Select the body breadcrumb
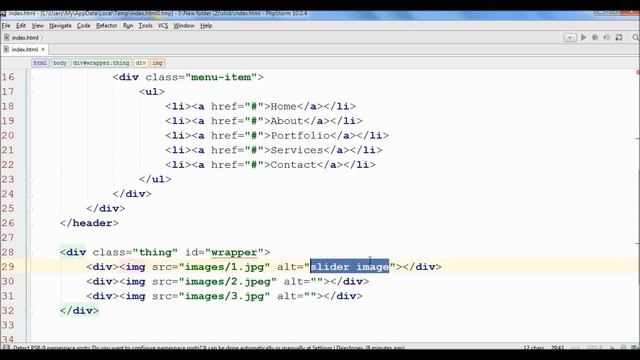The height and width of the screenshot is (360, 640). click(x=60, y=63)
